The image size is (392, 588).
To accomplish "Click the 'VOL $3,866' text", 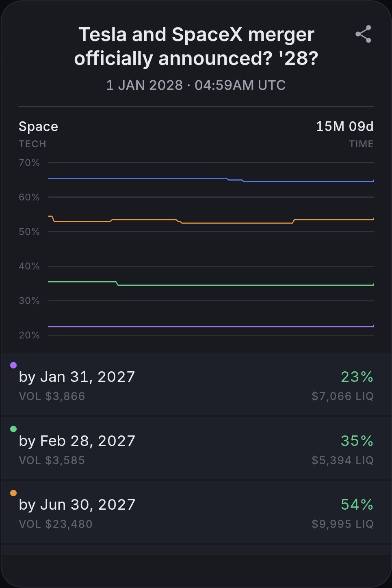I will click(x=52, y=396).
